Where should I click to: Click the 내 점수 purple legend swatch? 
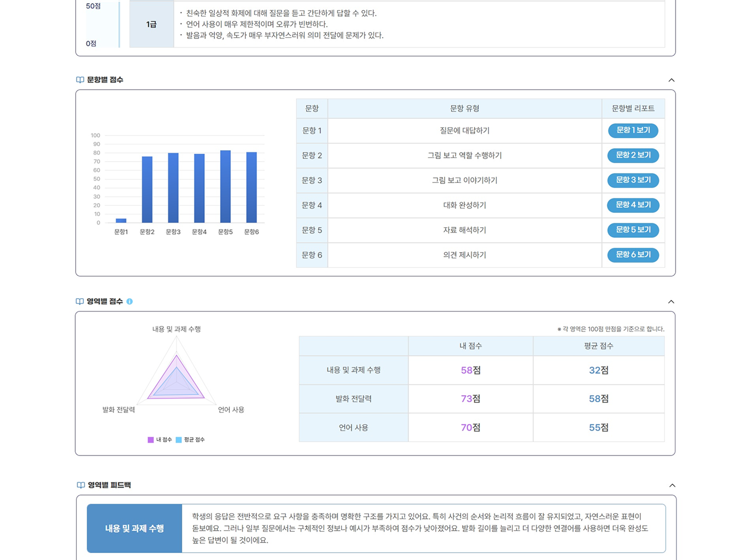(x=150, y=440)
